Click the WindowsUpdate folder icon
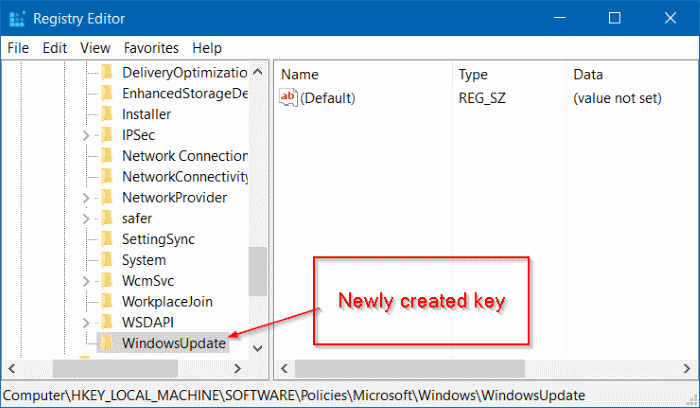This screenshot has height=408, width=700. 107,343
